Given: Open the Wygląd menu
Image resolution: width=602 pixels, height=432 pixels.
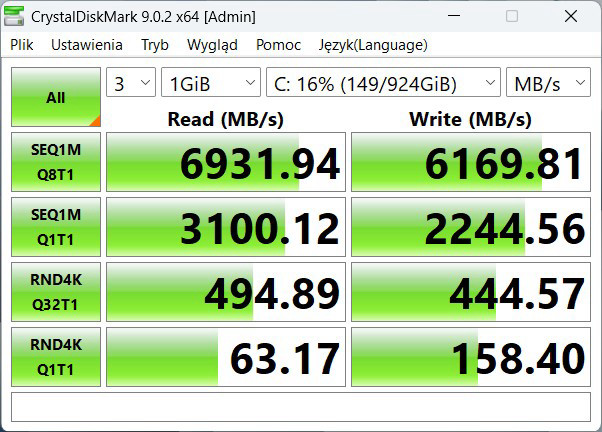Looking at the screenshot, I should [212, 45].
